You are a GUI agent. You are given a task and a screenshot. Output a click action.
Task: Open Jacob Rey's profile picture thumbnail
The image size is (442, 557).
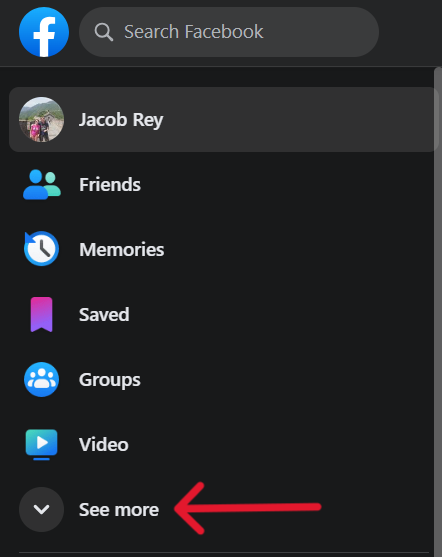(42, 119)
